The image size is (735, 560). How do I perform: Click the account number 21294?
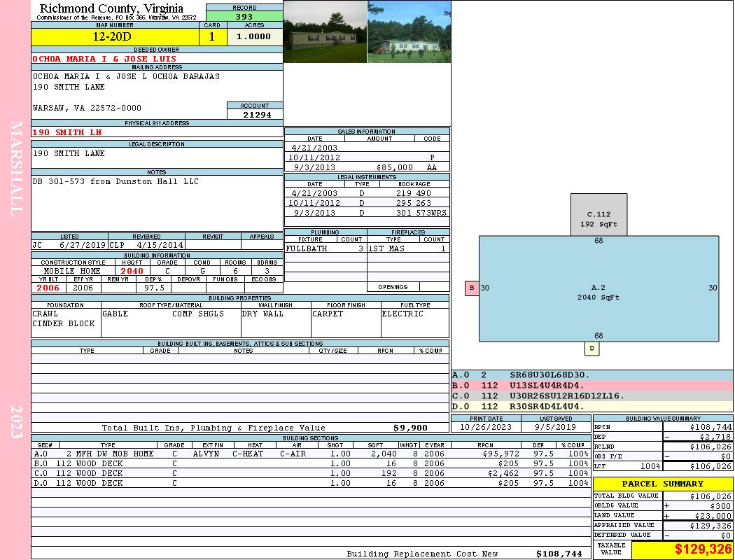click(x=256, y=114)
